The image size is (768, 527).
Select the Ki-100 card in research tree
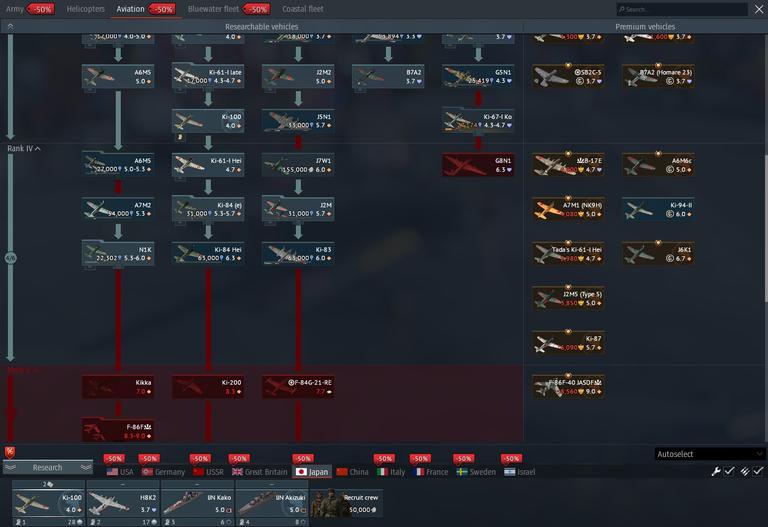point(208,121)
